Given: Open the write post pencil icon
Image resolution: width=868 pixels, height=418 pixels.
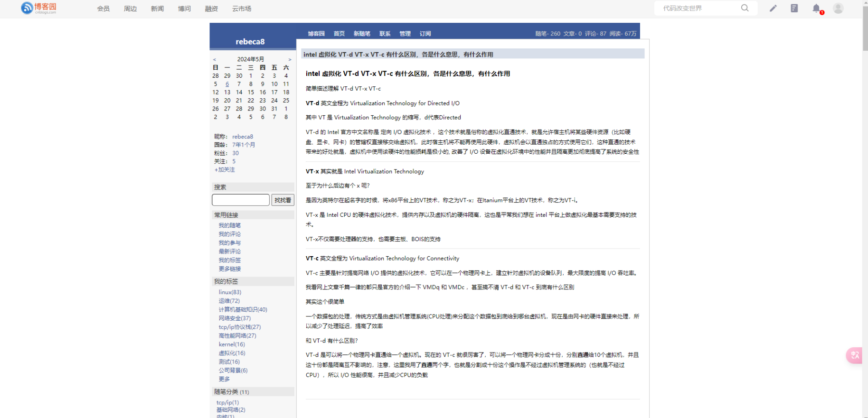Looking at the screenshot, I should [773, 8].
